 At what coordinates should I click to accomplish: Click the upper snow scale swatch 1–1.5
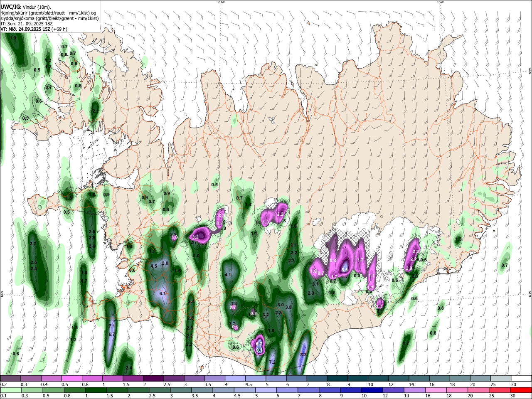click(113, 379)
